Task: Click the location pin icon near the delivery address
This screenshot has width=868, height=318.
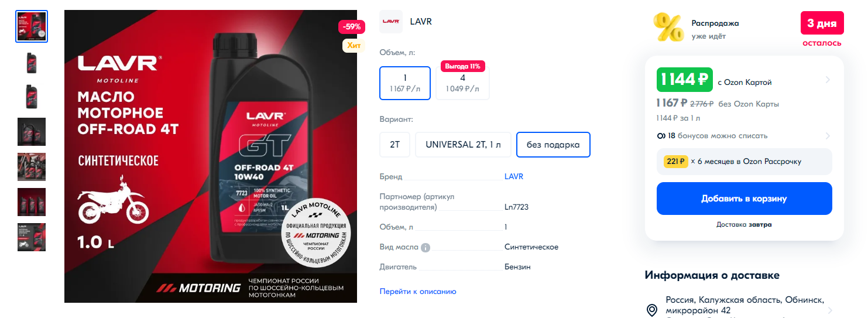Action: tap(651, 310)
